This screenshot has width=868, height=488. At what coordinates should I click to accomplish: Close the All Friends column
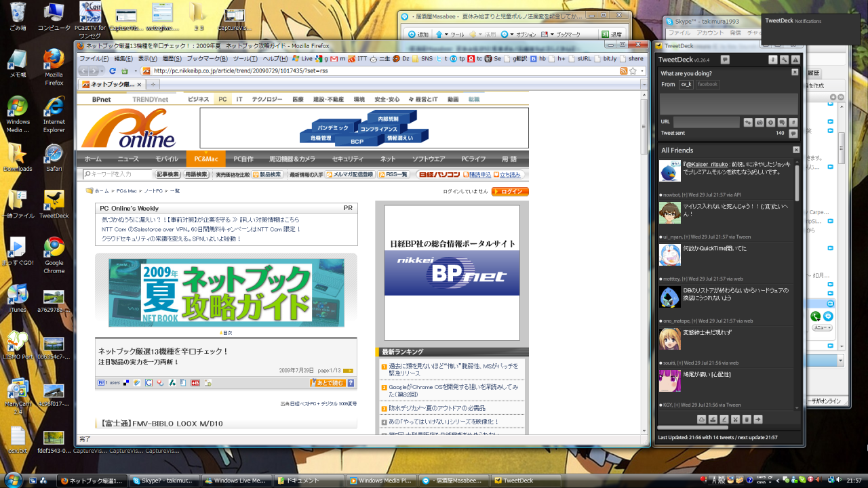click(x=795, y=150)
